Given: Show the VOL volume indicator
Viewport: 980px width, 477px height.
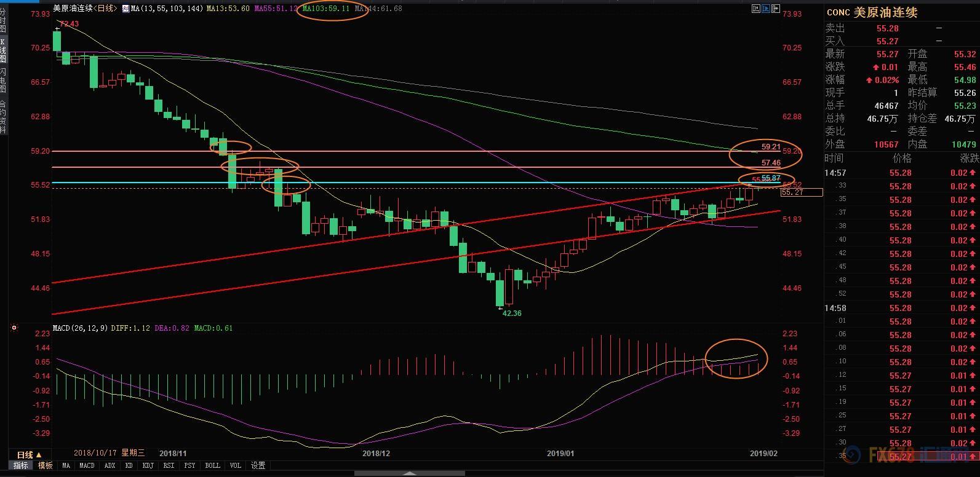Looking at the screenshot, I should (235, 465).
